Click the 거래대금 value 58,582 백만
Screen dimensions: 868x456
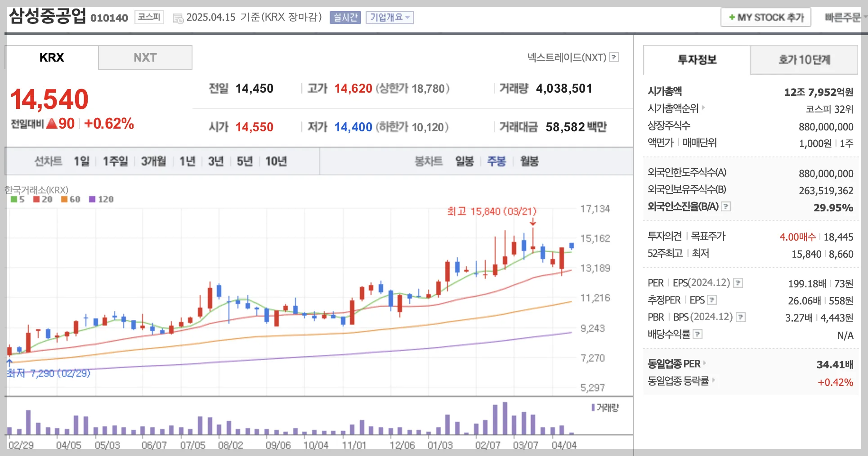[x=576, y=127]
